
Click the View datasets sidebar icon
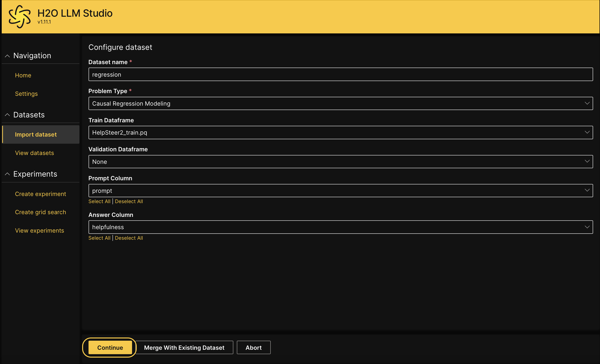pyautogui.click(x=35, y=153)
